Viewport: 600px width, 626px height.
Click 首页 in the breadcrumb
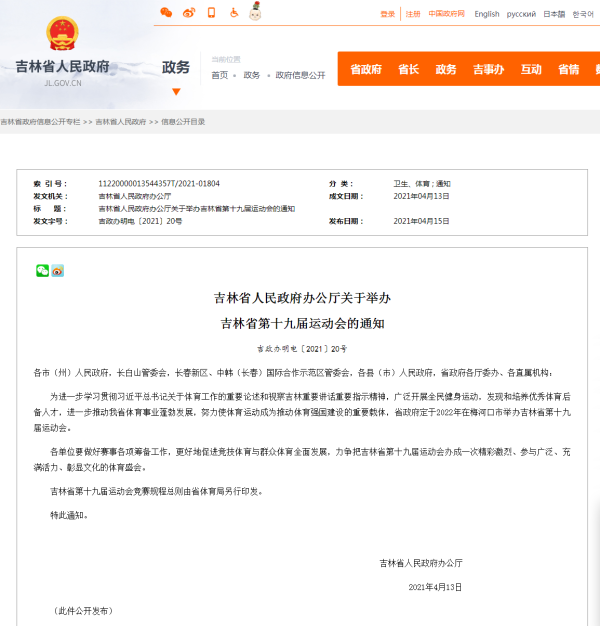click(x=219, y=75)
